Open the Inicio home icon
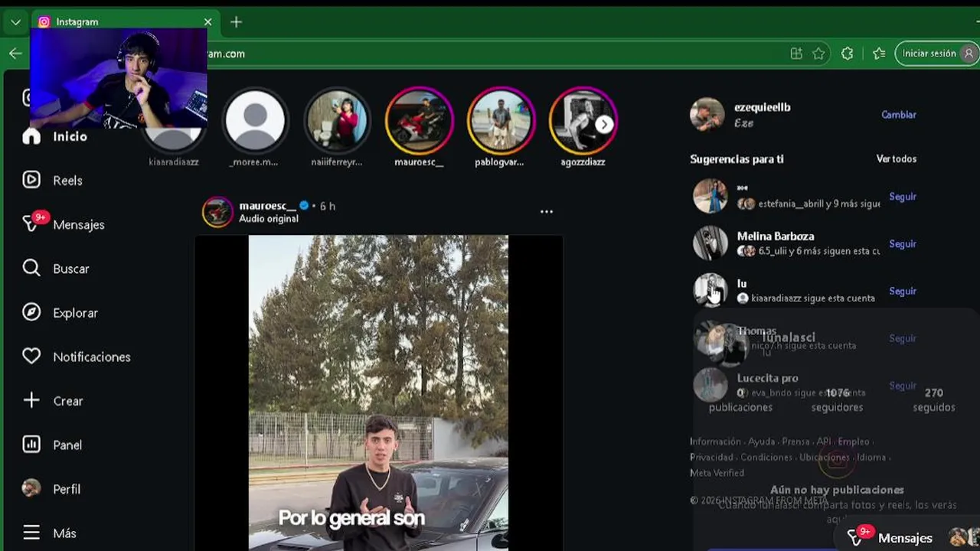Viewport: 980px width, 551px height. point(31,136)
